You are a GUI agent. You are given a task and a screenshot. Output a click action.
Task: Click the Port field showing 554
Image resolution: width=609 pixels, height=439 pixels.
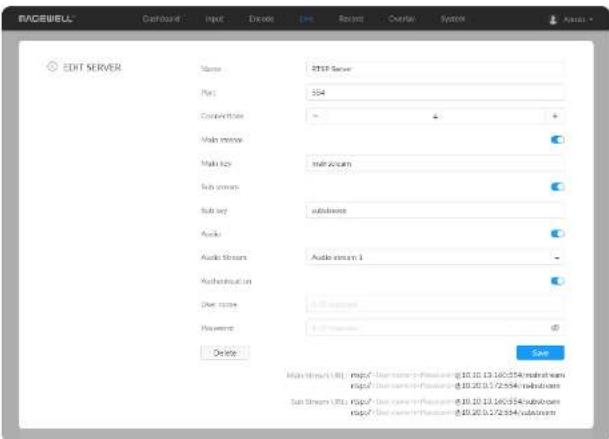[435, 92]
